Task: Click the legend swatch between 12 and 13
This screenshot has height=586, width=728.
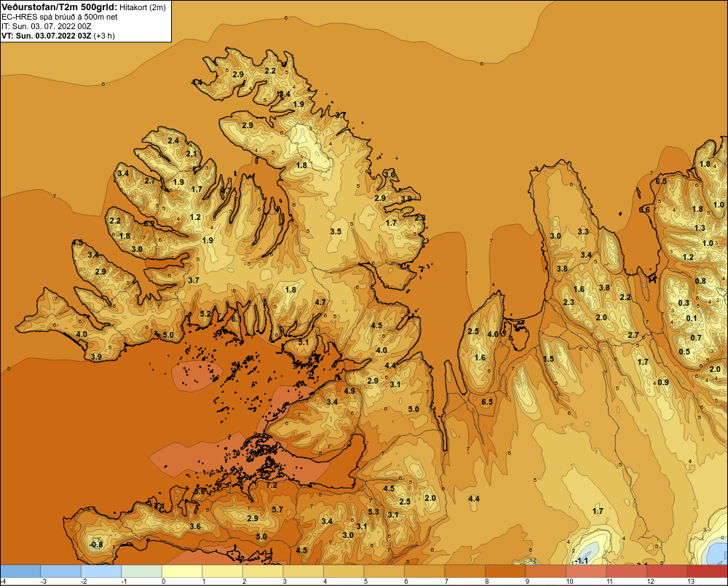Action: [x=667, y=571]
